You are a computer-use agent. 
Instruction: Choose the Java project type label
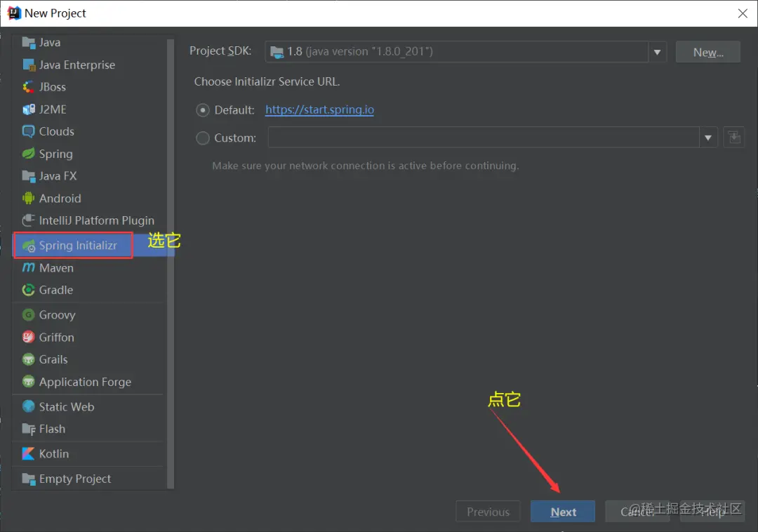50,43
